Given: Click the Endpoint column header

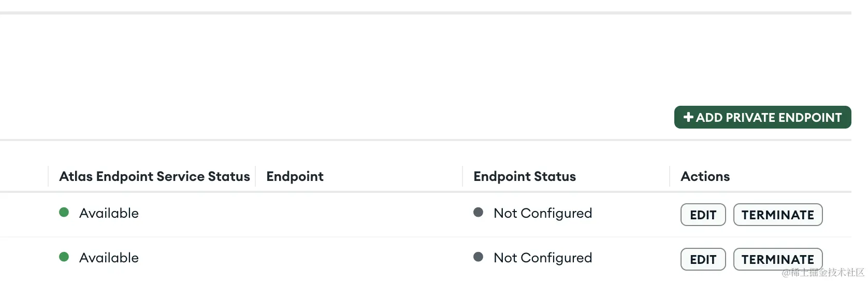Looking at the screenshot, I should (x=295, y=176).
